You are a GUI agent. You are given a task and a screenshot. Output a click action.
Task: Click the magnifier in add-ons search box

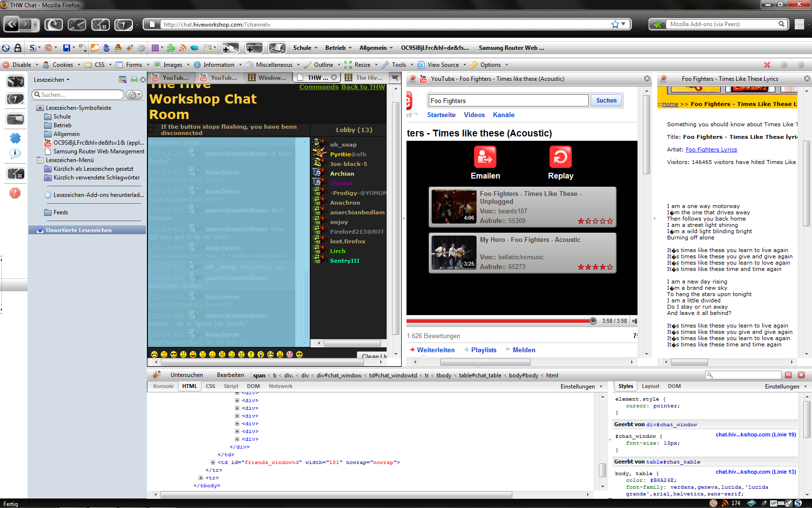782,24
